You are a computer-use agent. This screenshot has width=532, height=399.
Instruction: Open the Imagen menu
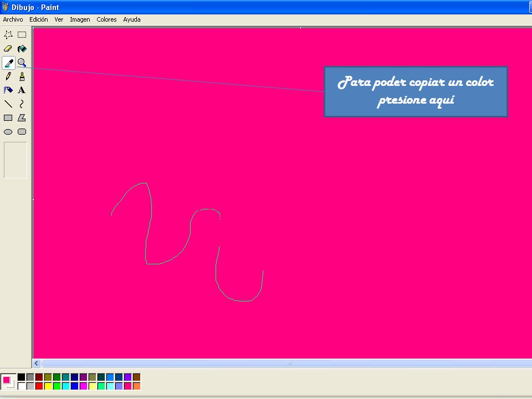coord(80,19)
